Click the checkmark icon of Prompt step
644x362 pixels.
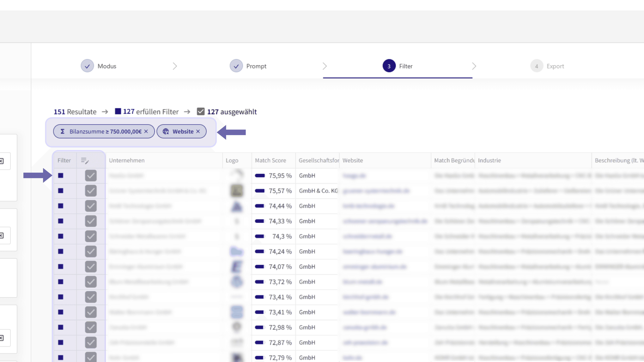(236, 66)
